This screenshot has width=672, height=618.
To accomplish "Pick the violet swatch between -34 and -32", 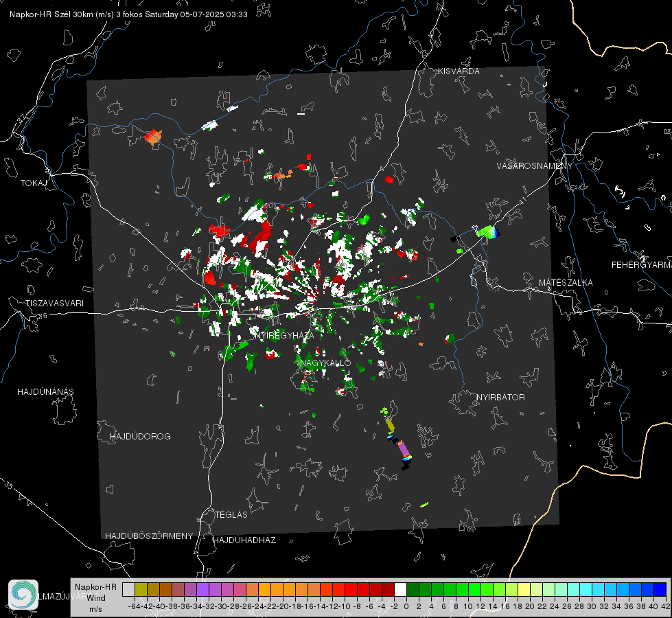I will coord(202,589).
